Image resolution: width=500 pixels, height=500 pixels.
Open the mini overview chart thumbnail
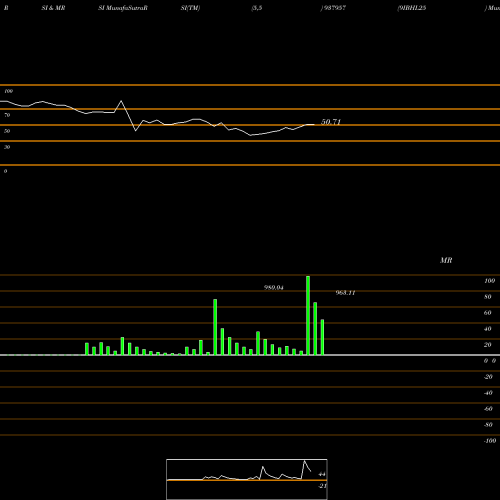[x=247, y=479]
